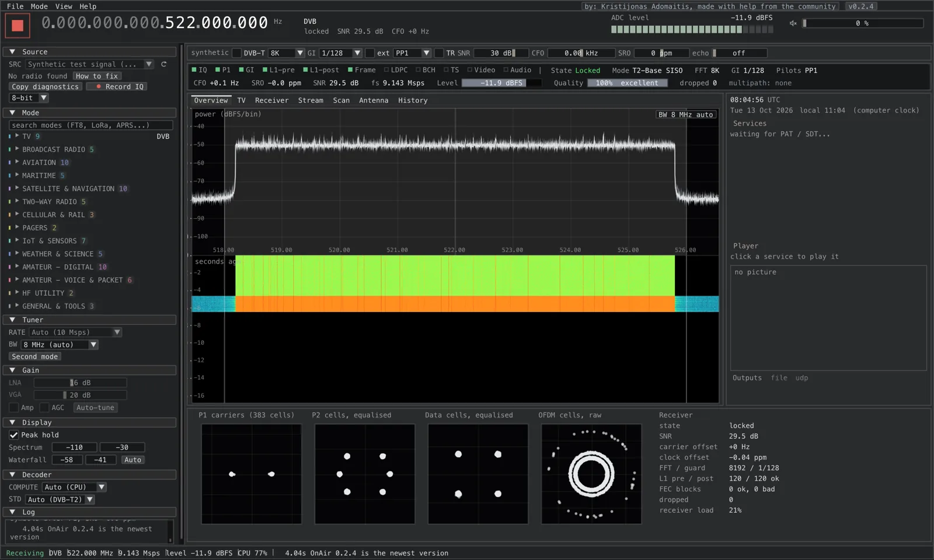Image resolution: width=934 pixels, height=560 pixels.
Task: Click the Second mode button
Action: (34, 356)
